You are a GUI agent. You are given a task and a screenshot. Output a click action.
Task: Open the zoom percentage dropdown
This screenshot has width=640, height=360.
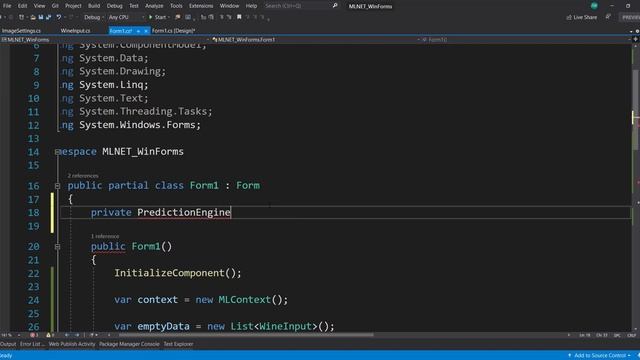[x=19, y=335]
